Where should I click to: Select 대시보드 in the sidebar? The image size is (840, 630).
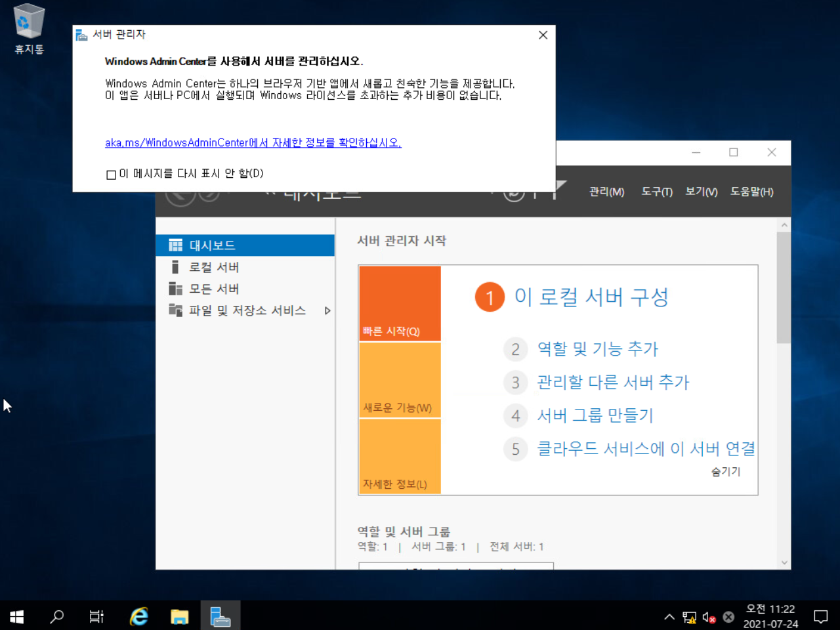pyautogui.click(x=245, y=245)
